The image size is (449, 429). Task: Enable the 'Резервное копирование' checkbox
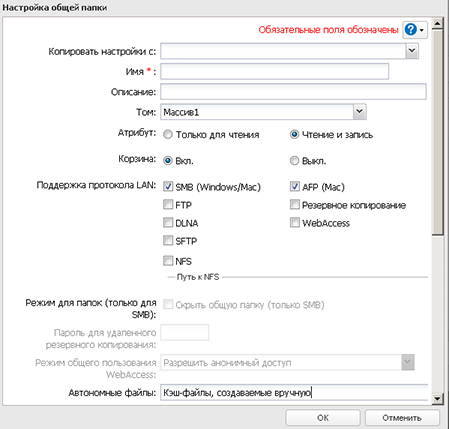[x=295, y=204]
